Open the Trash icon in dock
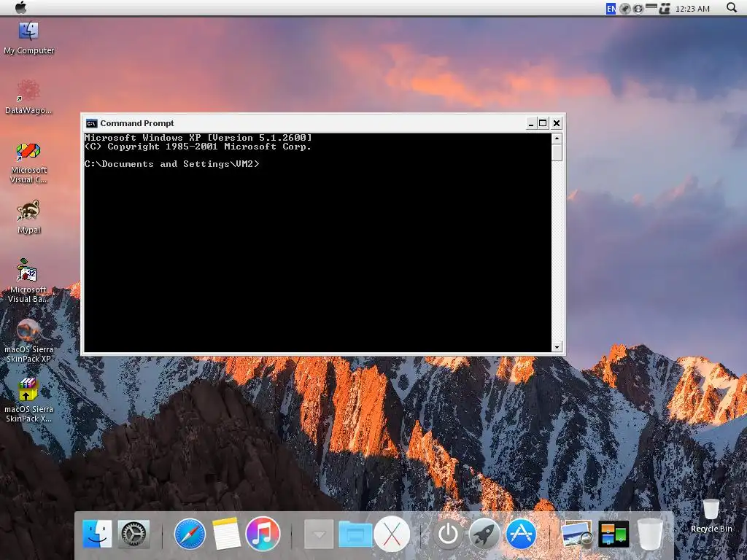 (x=650, y=534)
